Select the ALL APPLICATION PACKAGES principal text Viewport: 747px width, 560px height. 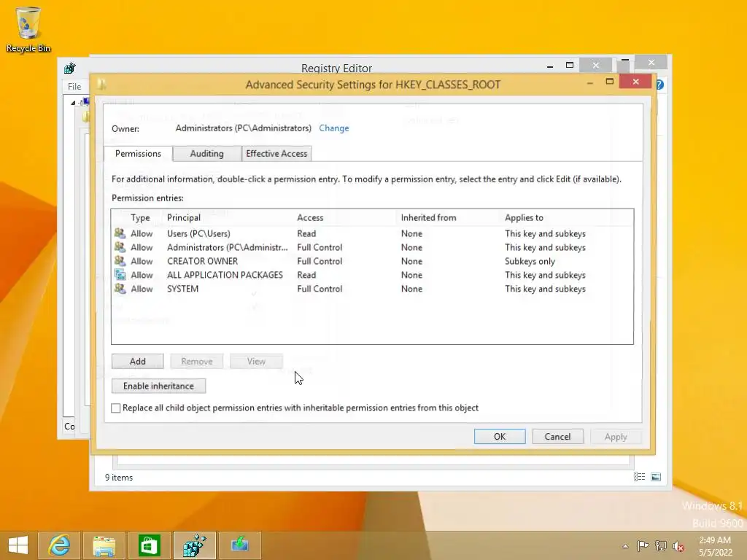coord(225,275)
